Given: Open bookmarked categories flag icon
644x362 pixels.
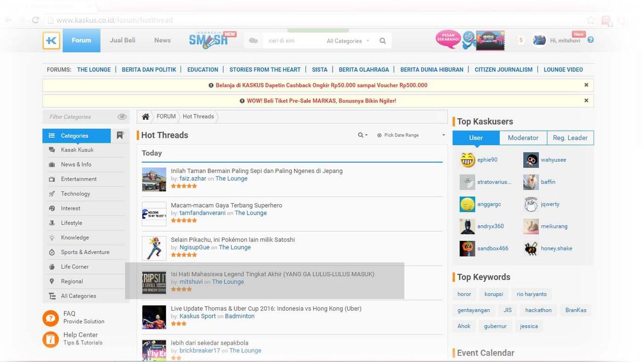Looking at the screenshot, I should coord(120,136).
